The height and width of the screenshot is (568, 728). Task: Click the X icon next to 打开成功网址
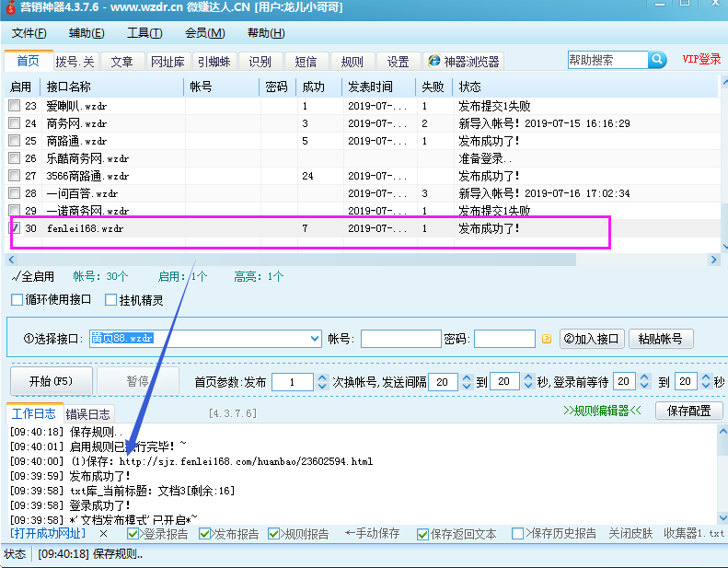(x=104, y=534)
